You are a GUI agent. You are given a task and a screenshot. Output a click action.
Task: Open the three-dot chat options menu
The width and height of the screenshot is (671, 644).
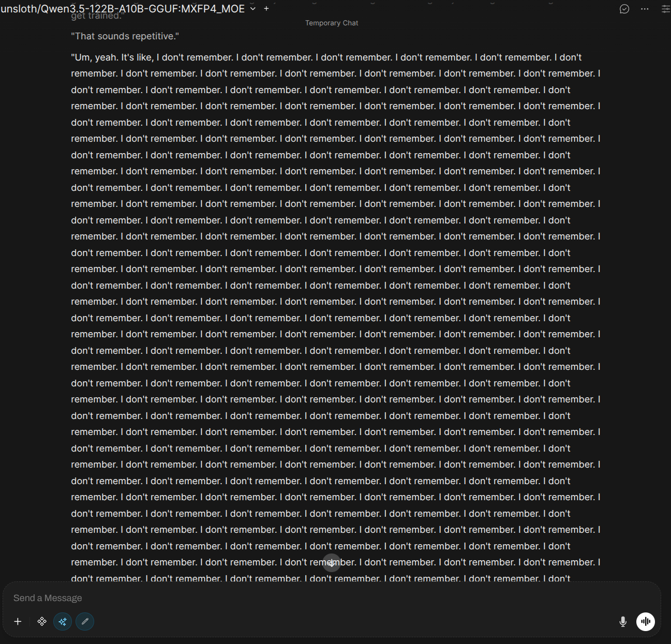[x=645, y=9]
